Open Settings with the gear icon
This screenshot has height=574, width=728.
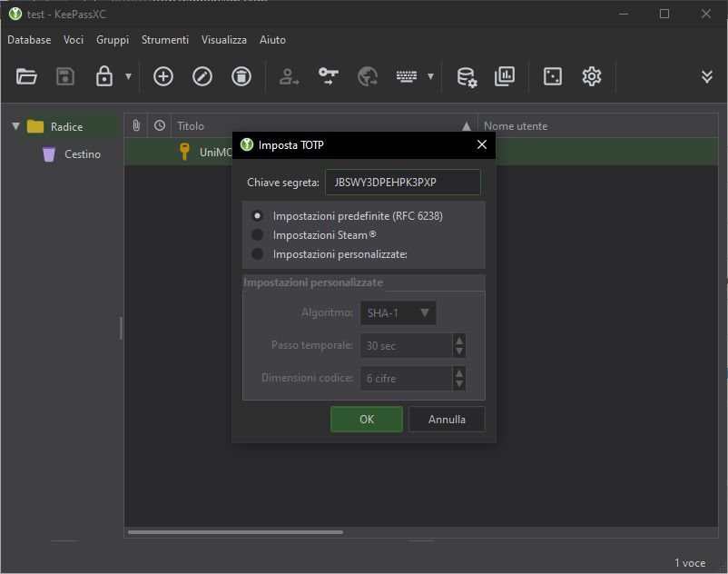coord(592,76)
